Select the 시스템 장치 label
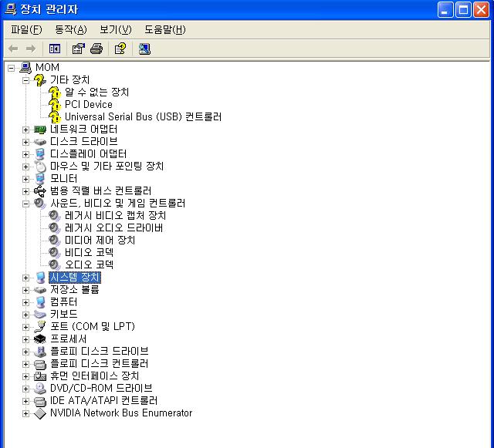Image resolution: width=494 pixels, height=448 pixels. (x=75, y=278)
